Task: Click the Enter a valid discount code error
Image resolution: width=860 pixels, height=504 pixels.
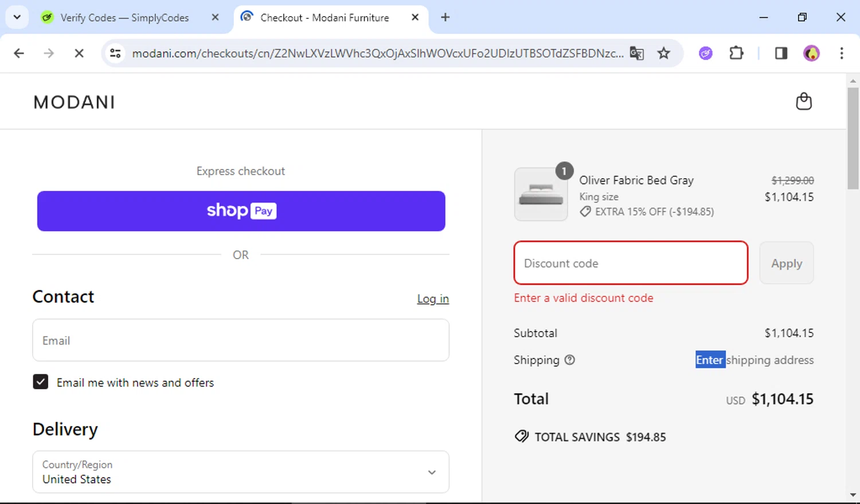Action: (584, 298)
